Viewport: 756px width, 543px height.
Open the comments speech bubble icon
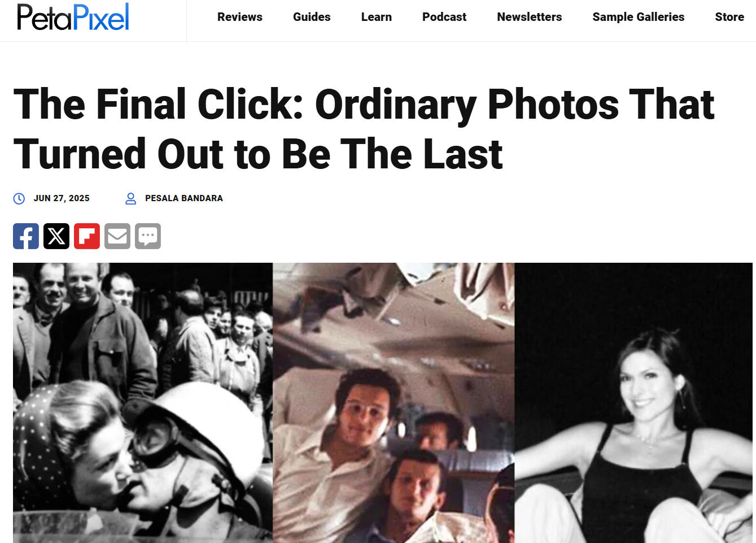click(148, 236)
